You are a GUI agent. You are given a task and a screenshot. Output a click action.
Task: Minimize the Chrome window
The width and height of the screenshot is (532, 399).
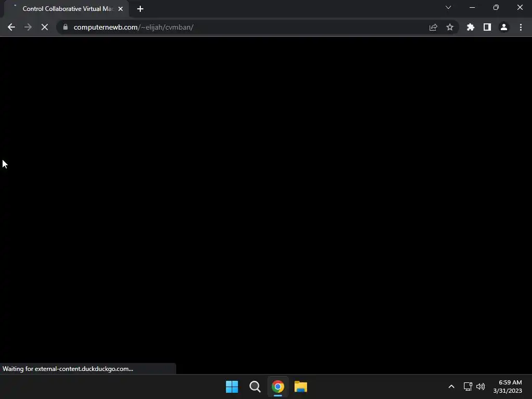(472, 7)
